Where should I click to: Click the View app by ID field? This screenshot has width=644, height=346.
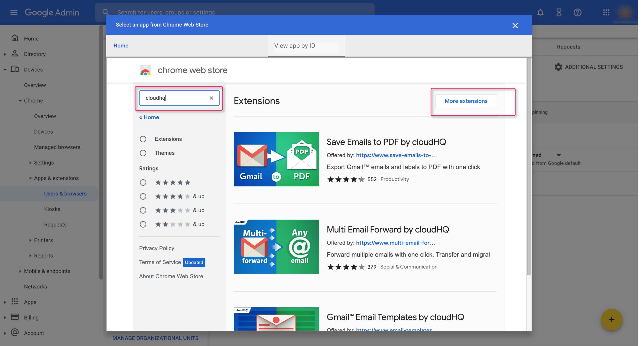click(x=306, y=46)
